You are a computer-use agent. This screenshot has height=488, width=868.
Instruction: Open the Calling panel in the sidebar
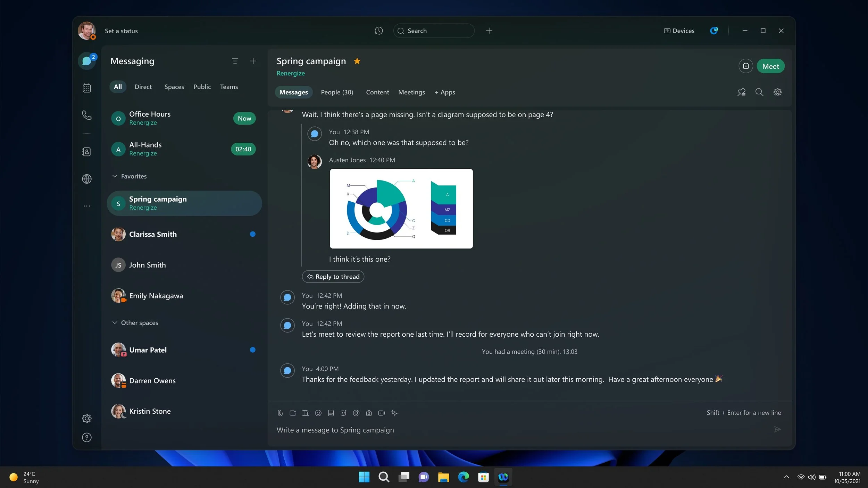[86, 115]
